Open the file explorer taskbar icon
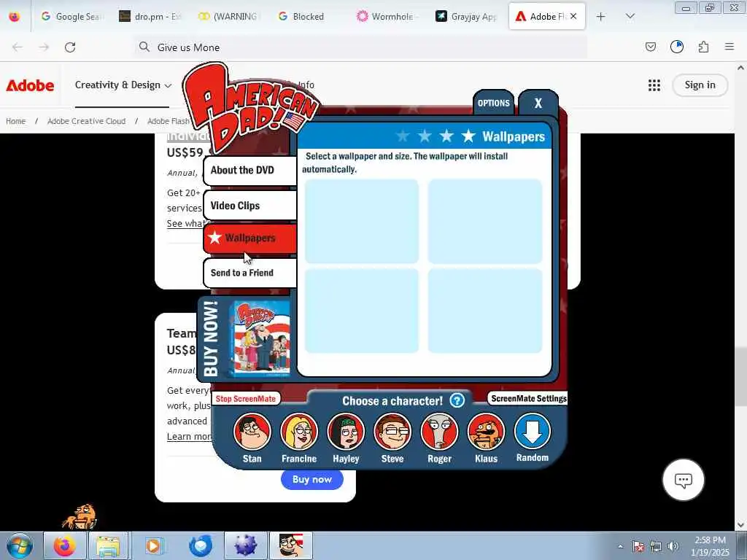The image size is (747, 560). tap(108, 545)
